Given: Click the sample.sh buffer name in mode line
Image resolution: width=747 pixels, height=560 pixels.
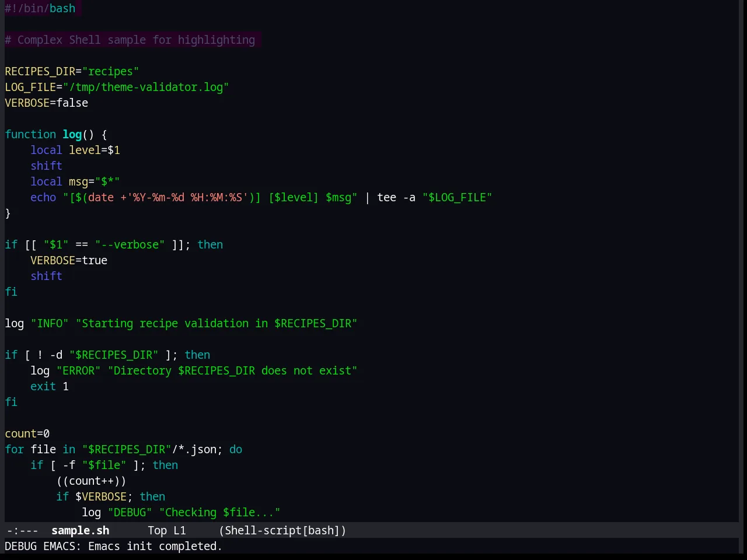Looking at the screenshot, I should pos(81,530).
